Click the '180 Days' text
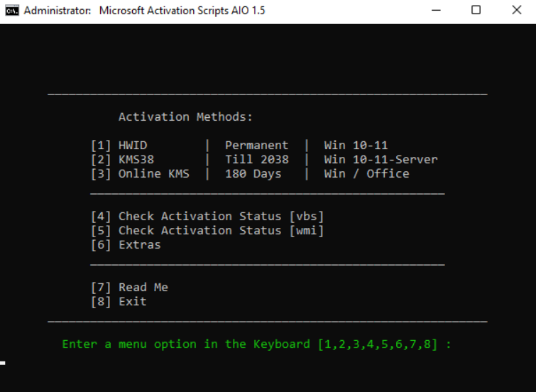The image size is (536, 392). click(x=253, y=174)
